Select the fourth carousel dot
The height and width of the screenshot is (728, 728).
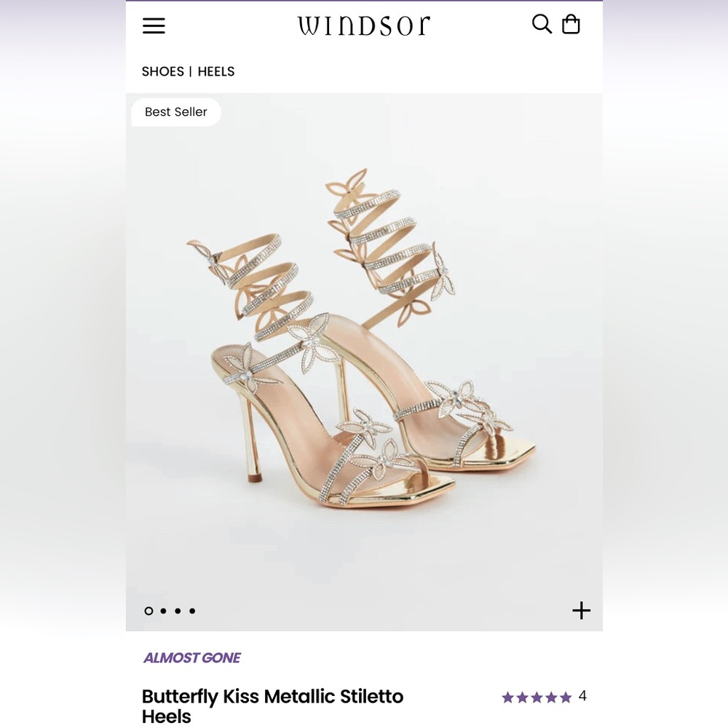tap(191, 611)
